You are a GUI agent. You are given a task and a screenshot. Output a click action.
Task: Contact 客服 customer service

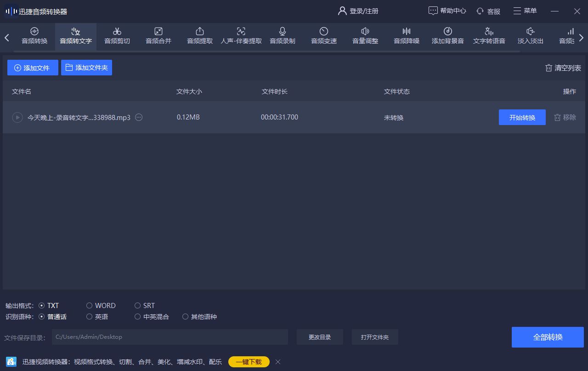tap(488, 11)
